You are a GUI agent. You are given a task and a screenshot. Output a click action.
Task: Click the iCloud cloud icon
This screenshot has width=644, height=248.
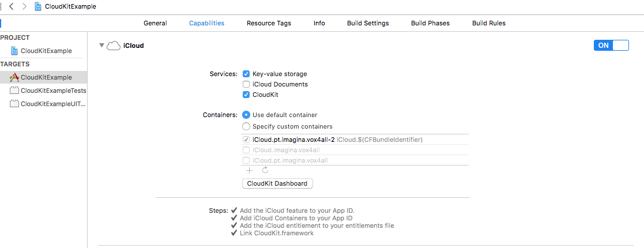[x=114, y=46]
